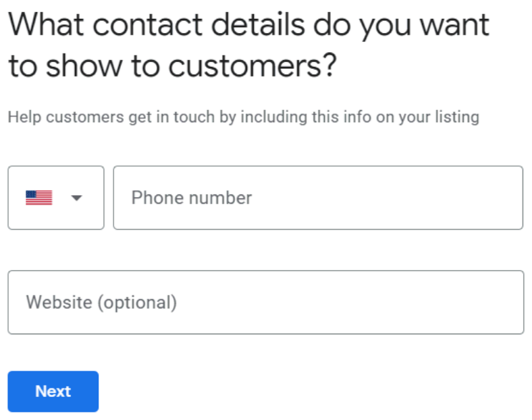Image resolution: width=532 pixels, height=420 pixels.
Task: Place cursor in the phone field
Action: pos(317,198)
